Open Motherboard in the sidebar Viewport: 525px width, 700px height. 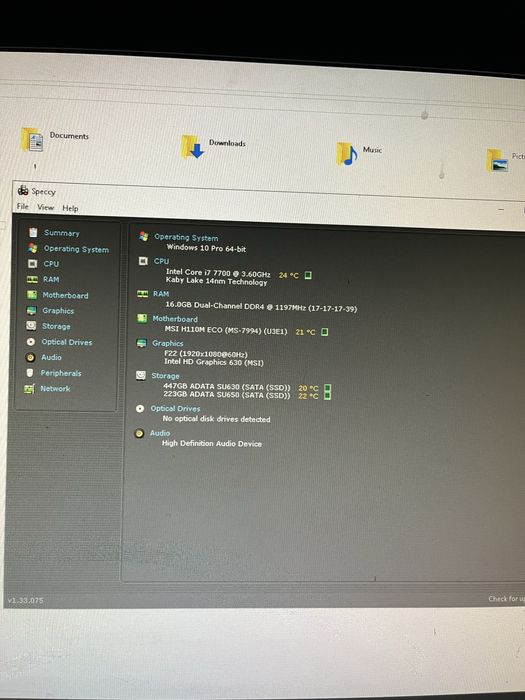pyautogui.click(x=65, y=295)
